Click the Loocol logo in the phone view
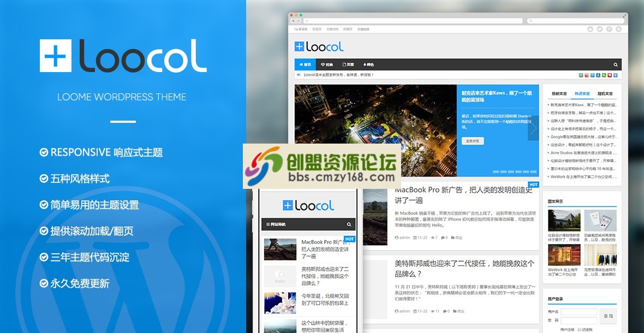The image size is (644, 333). coord(308,205)
